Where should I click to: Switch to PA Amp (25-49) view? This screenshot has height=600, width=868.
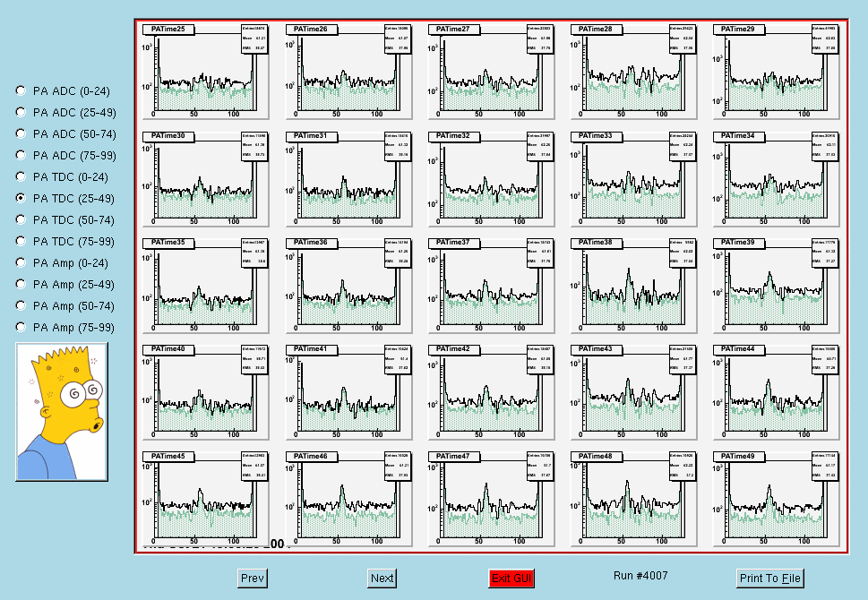tap(21, 284)
